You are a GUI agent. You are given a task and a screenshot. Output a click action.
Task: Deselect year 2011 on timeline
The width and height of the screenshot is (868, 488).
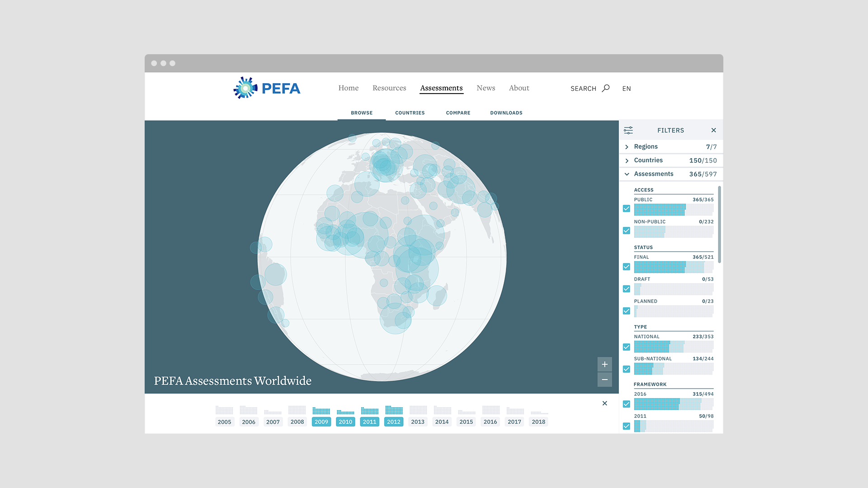pos(369,422)
